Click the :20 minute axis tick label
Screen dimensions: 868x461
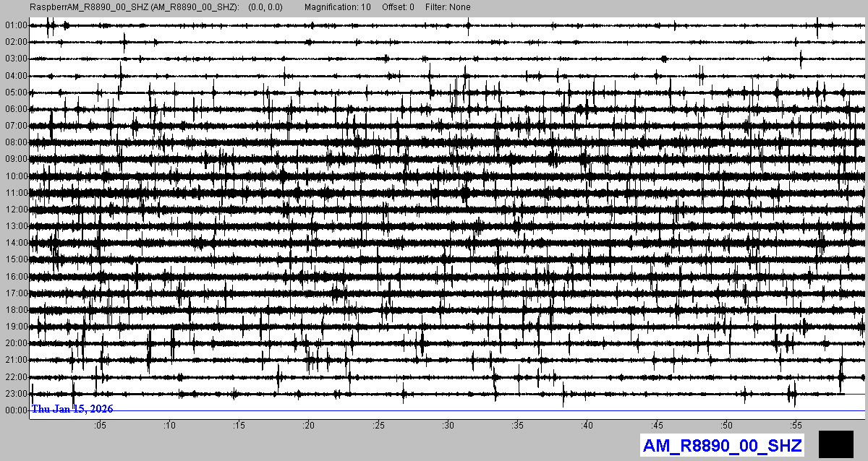[x=309, y=426]
